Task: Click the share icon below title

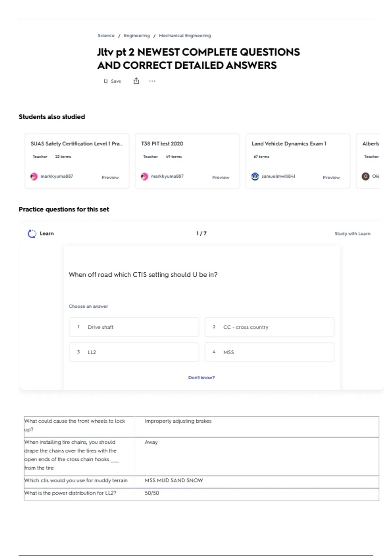Action: click(136, 81)
